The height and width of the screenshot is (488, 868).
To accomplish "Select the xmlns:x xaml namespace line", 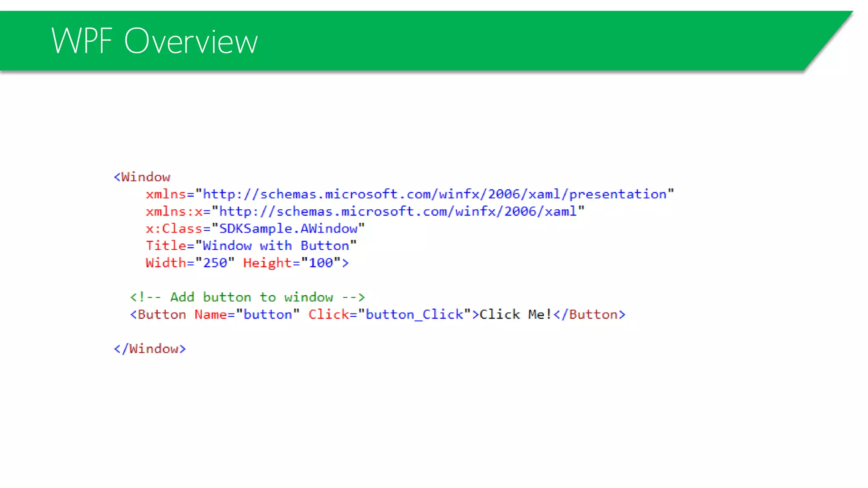I will pyautogui.click(x=365, y=211).
